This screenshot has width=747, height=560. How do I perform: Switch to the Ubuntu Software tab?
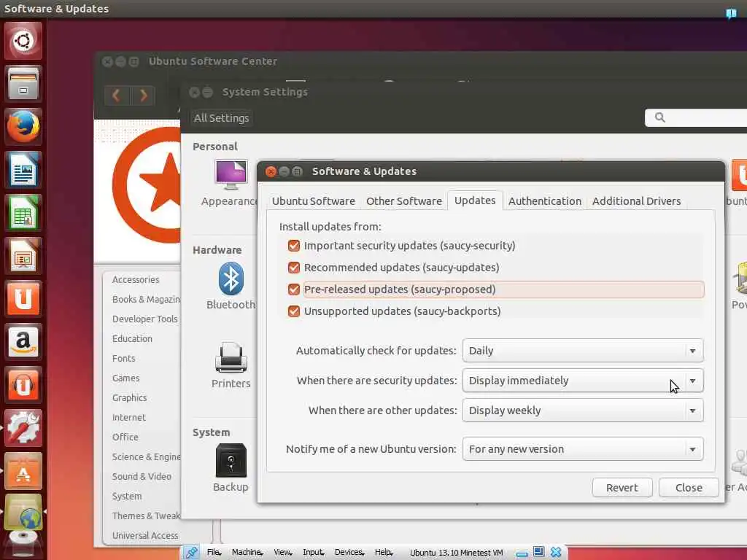[x=314, y=201]
